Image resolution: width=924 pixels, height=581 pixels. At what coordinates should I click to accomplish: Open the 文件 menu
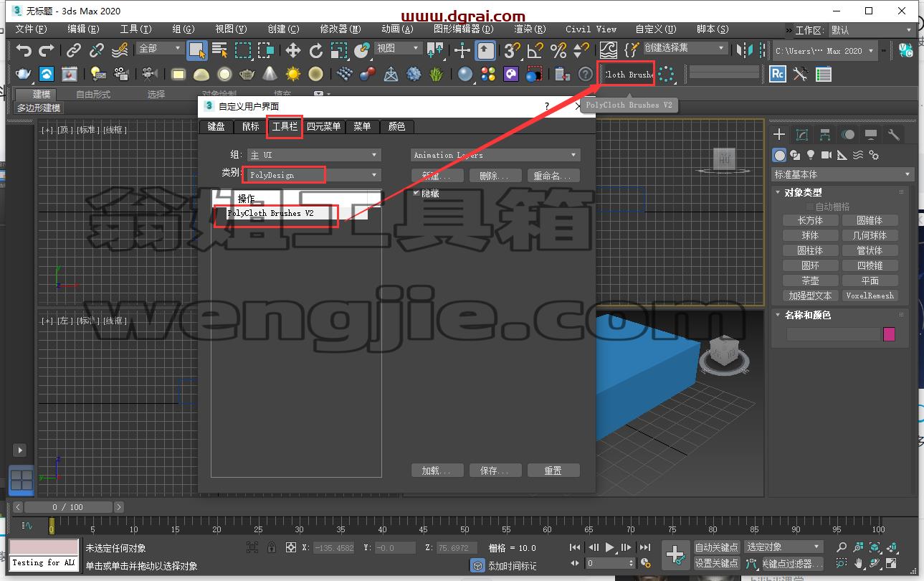31,29
